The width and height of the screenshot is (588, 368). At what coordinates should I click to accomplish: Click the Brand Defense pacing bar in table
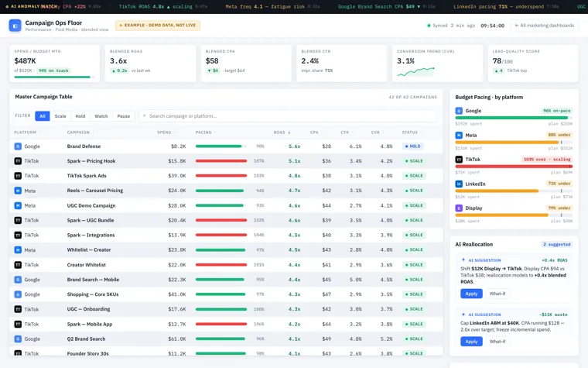pyautogui.click(x=220, y=146)
